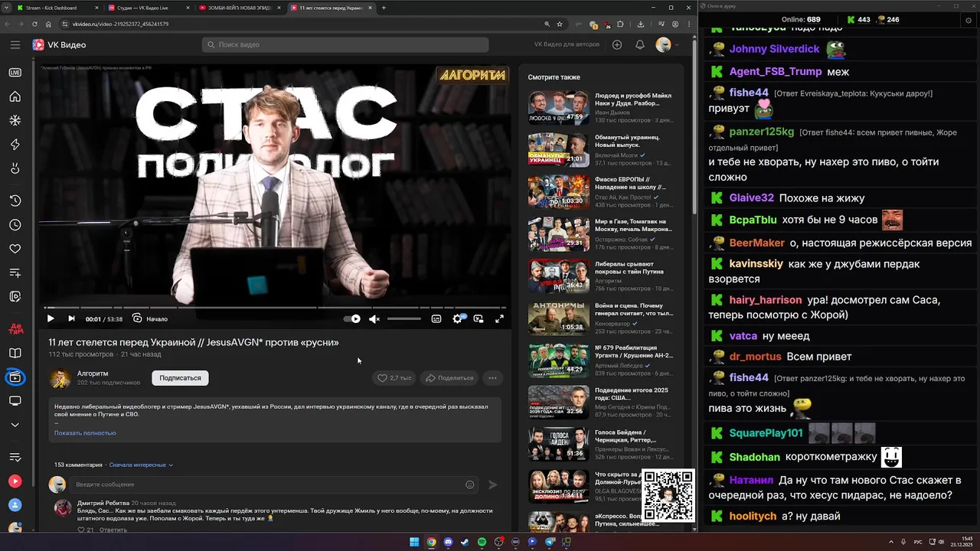Open the snowflake sidebar section
This screenshot has height=551, width=980.
[x=15, y=120]
